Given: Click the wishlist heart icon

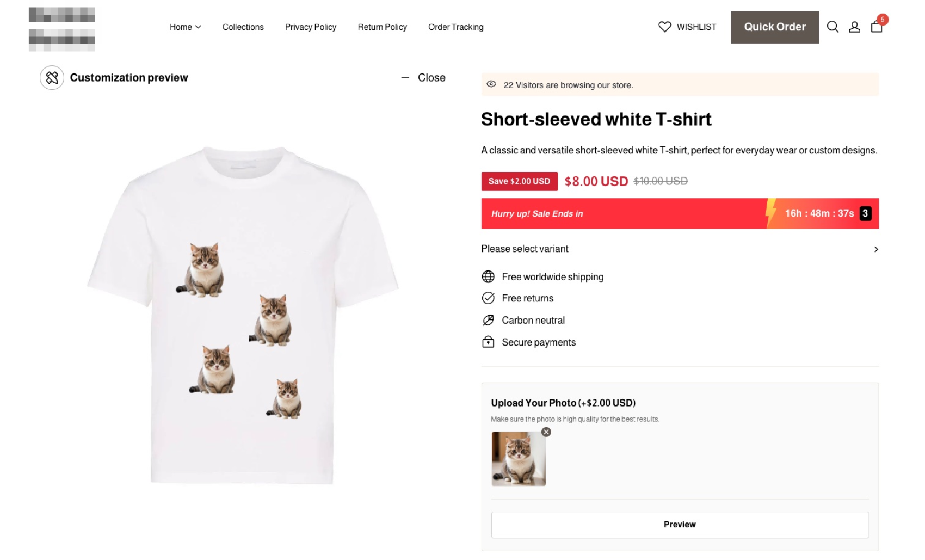Looking at the screenshot, I should pos(664,27).
